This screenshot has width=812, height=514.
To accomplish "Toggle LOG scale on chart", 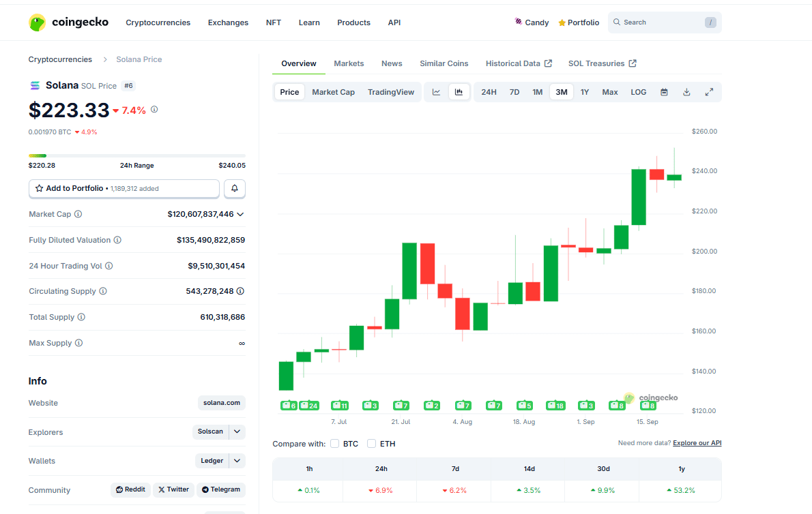I will coord(638,92).
